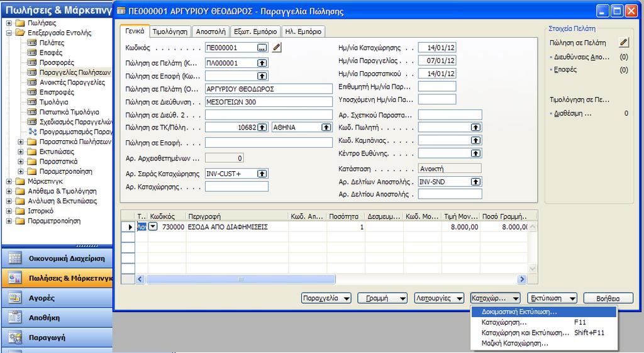Open Σχεδιασμός Παραγγελιών in navigation tree

(x=75, y=121)
